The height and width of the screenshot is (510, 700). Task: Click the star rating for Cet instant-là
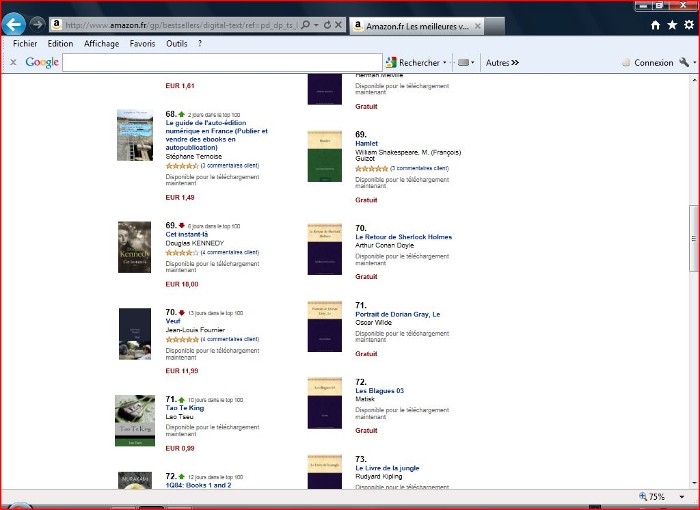[x=182, y=253]
